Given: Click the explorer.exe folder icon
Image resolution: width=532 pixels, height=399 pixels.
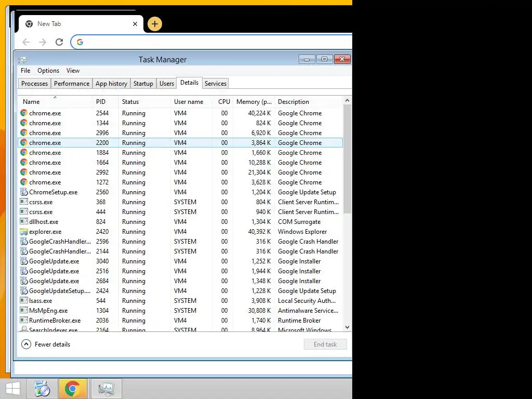Looking at the screenshot, I should tap(24, 232).
